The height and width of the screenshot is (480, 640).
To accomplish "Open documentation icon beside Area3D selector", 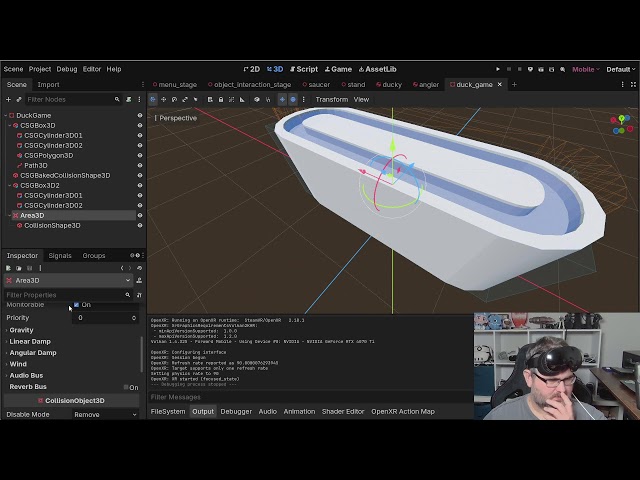I will coord(139,280).
